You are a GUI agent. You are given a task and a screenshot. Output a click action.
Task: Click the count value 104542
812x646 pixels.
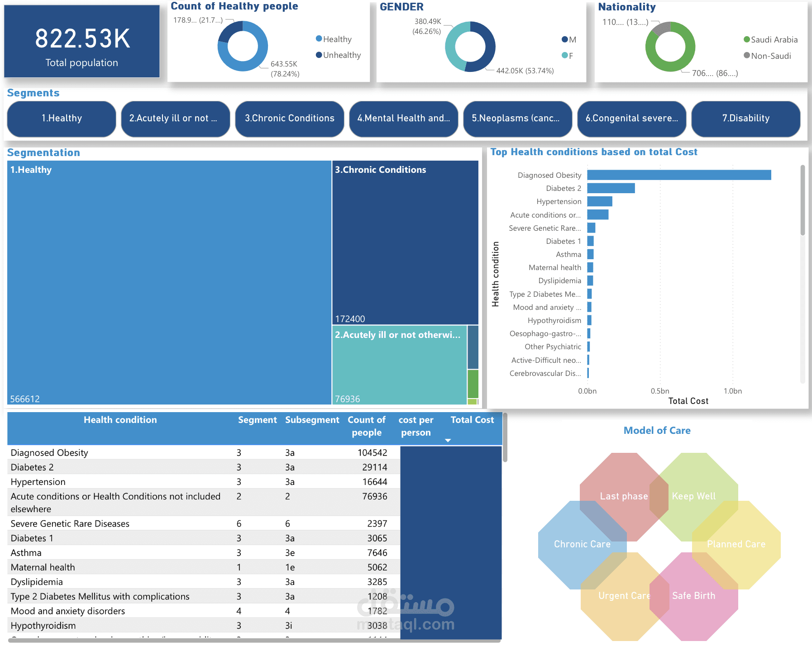point(373,453)
